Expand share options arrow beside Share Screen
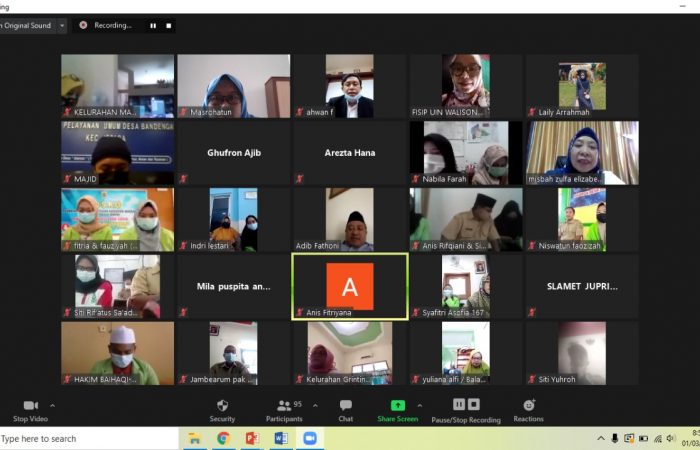The height and width of the screenshot is (450, 700). (x=419, y=405)
